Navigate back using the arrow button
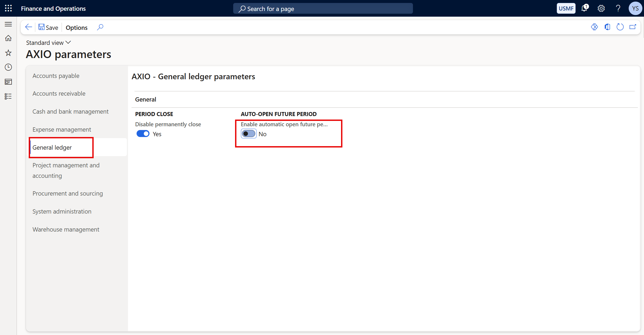 tap(28, 27)
